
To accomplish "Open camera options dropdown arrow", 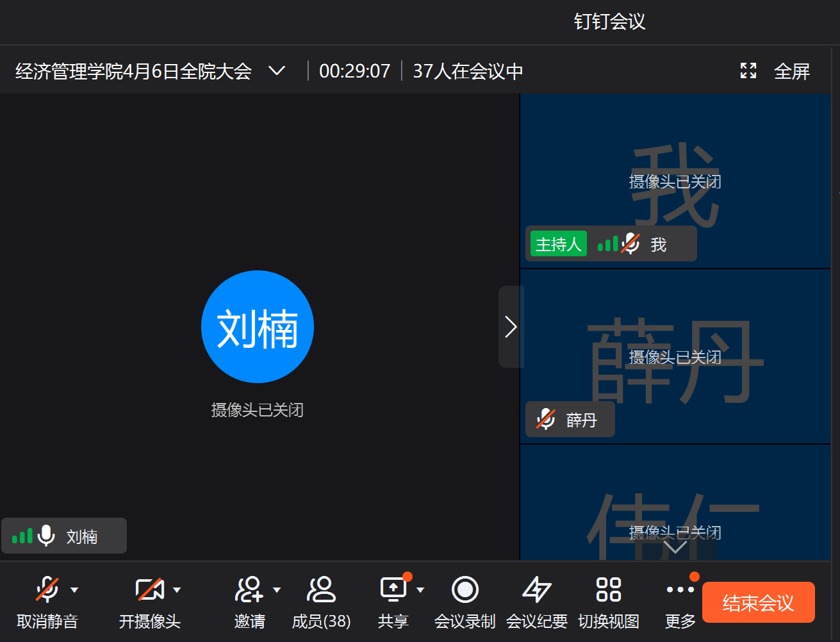I will [x=177, y=590].
